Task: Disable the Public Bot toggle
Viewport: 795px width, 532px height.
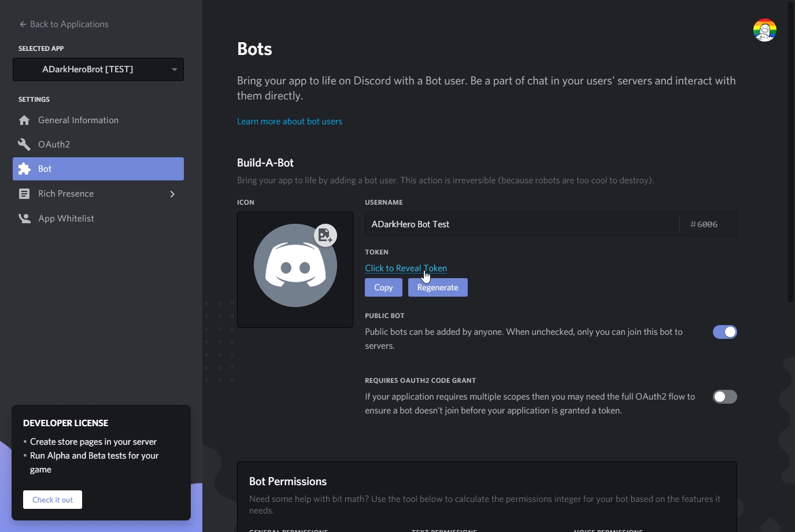Action: 725,332
